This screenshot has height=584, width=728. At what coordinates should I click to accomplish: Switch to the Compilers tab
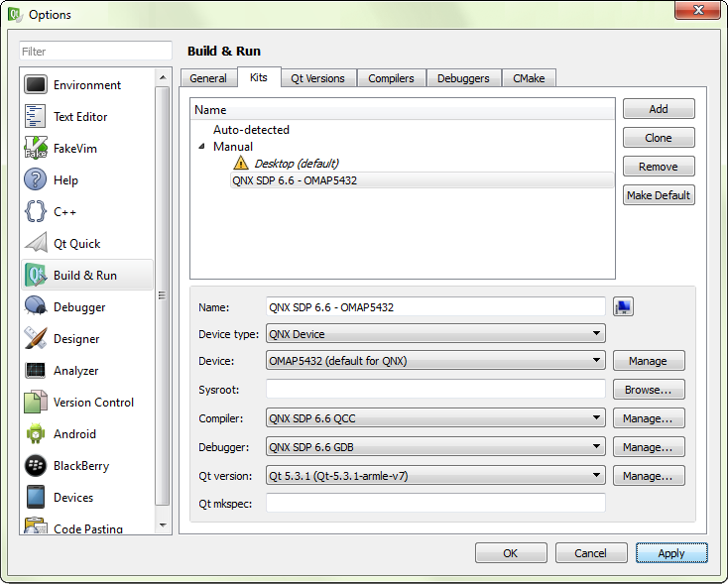click(391, 78)
